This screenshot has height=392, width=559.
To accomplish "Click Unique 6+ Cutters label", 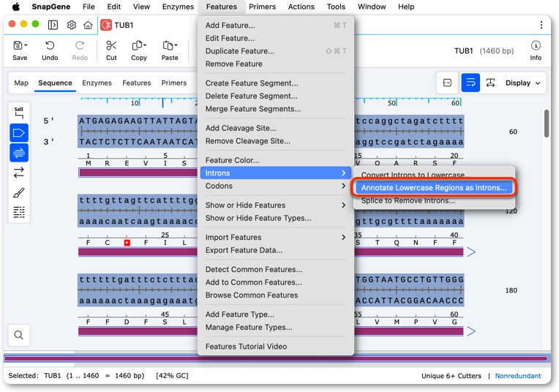I will [451, 376].
